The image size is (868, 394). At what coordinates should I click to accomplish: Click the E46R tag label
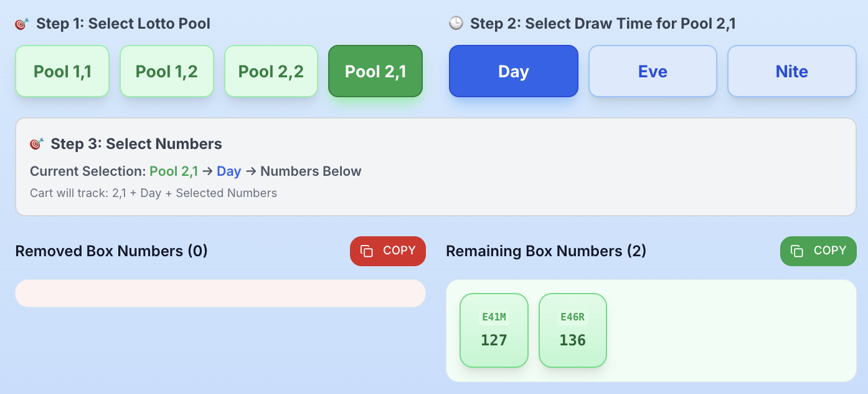(x=573, y=317)
